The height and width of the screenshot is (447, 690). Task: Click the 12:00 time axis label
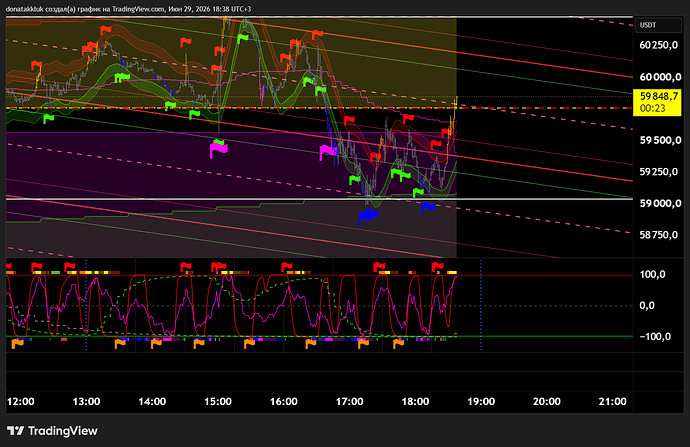point(21,401)
